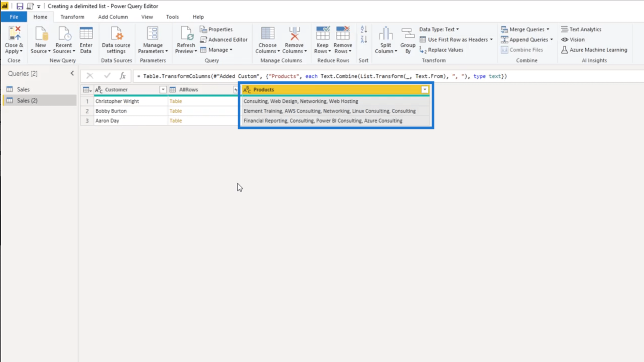Viewport: 644px width, 362px height.
Task: Switch to the Add Column tab
Action: coord(113,17)
